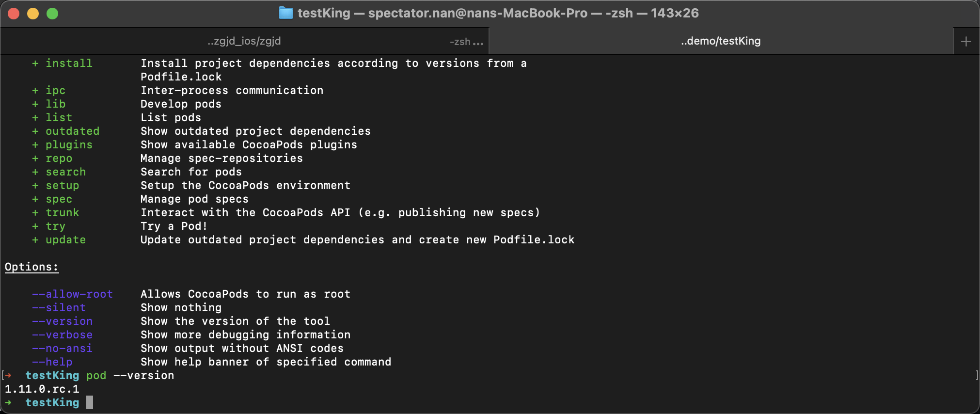Open a new terminal tab with the plus button
The height and width of the screenshot is (414, 980).
pyautogui.click(x=965, y=41)
